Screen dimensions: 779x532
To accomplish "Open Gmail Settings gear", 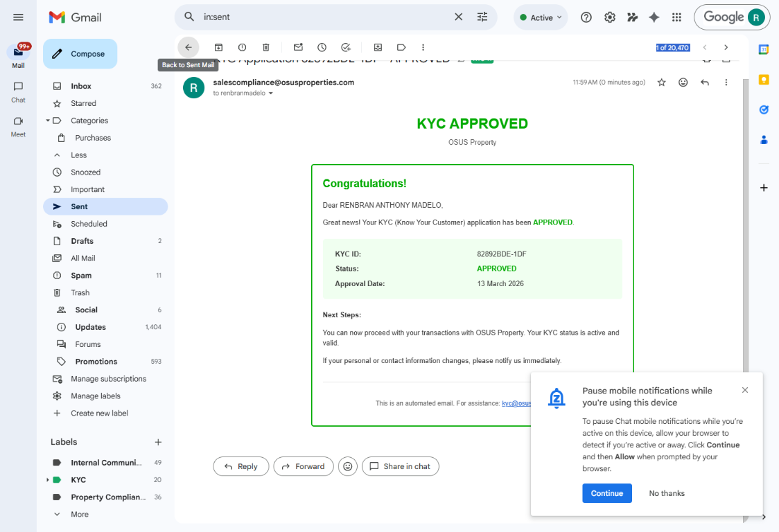I will pos(610,17).
